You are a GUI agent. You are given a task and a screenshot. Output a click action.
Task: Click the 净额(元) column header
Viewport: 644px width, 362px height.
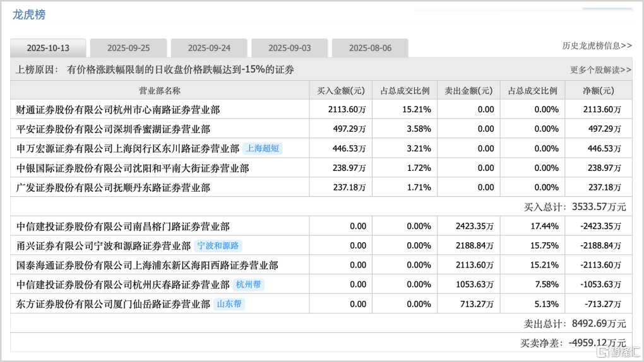click(597, 90)
